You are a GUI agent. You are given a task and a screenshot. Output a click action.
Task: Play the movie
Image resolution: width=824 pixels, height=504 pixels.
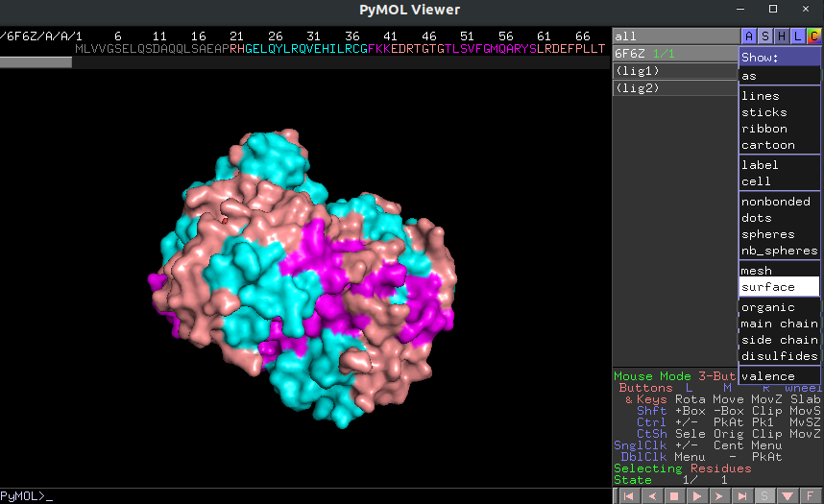(697, 496)
